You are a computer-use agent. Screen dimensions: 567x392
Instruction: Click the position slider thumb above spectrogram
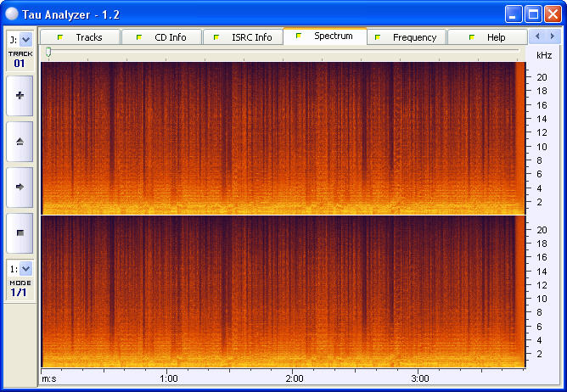click(x=48, y=53)
